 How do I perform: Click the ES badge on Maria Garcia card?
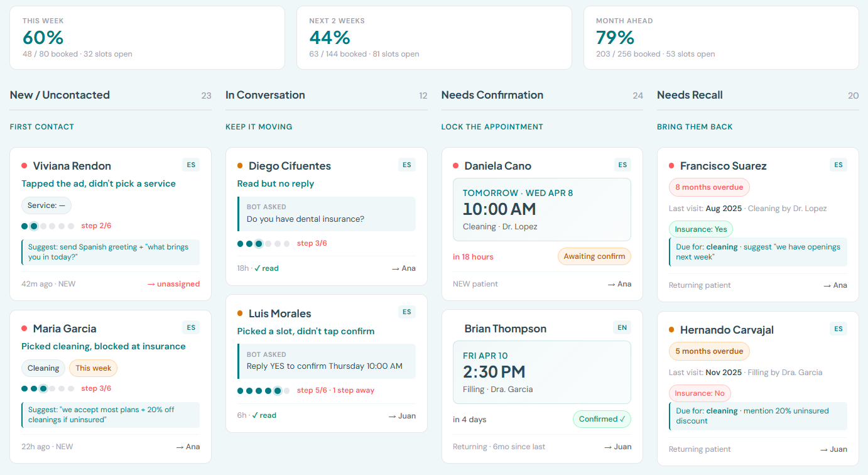click(x=191, y=327)
